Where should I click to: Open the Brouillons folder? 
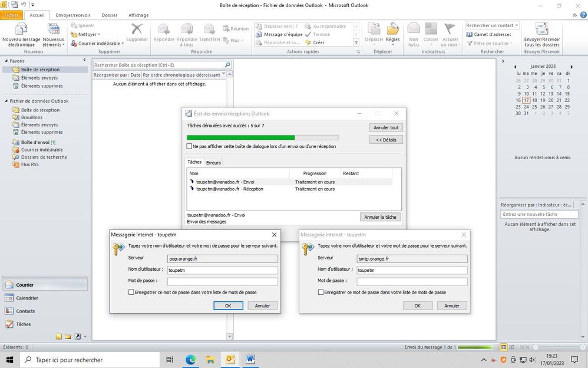(x=31, y=117)
